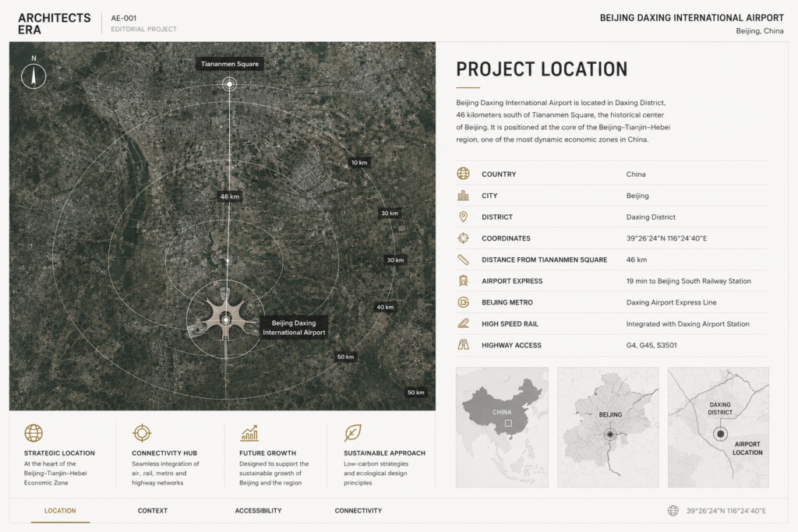Click the Tiananmen Square marker circle on map
798x532 pixels.
pos(230,84)
